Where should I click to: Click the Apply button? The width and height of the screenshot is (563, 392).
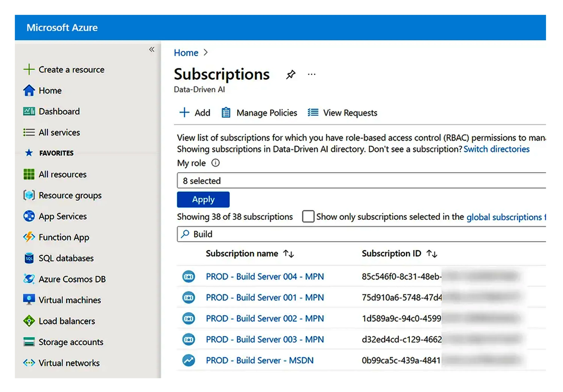(x=203, y=199)
